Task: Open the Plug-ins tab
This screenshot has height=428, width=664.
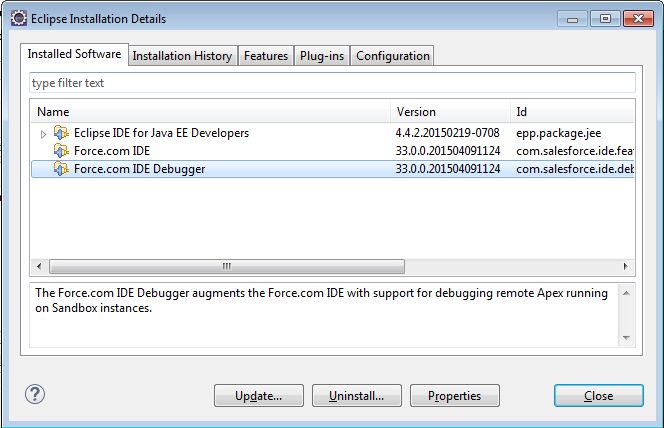Action: click(322, 56)
